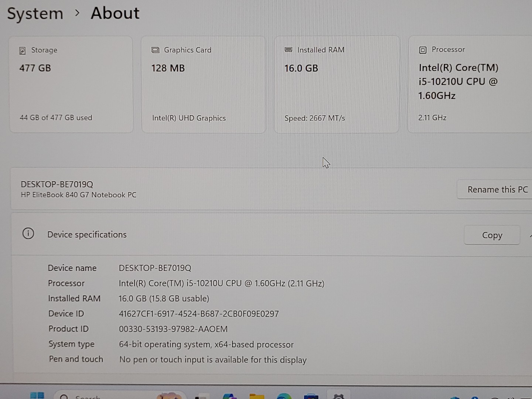Collapse the Device specifications section

click(530, 235)
